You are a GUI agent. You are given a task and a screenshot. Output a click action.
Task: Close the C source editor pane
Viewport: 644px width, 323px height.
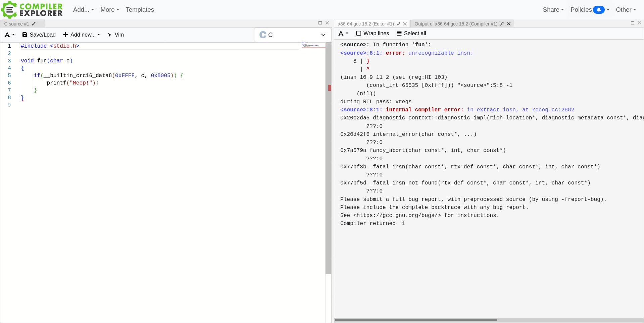[327, 23]
